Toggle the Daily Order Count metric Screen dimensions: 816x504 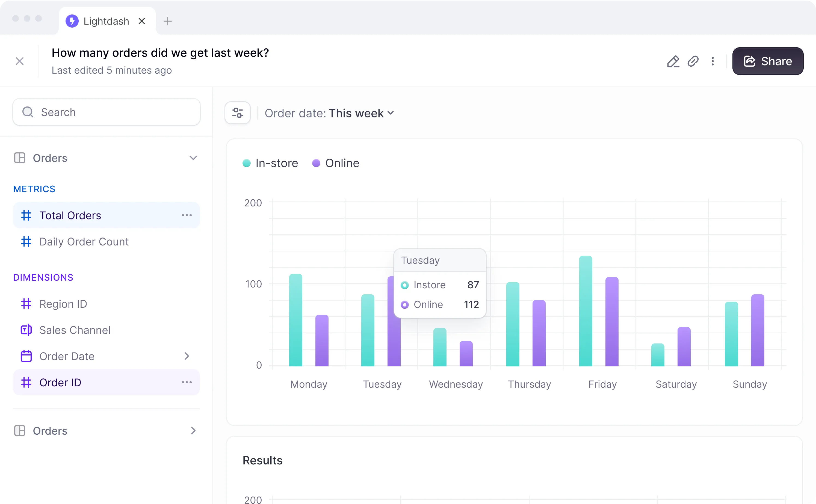[x=84, y=242]
